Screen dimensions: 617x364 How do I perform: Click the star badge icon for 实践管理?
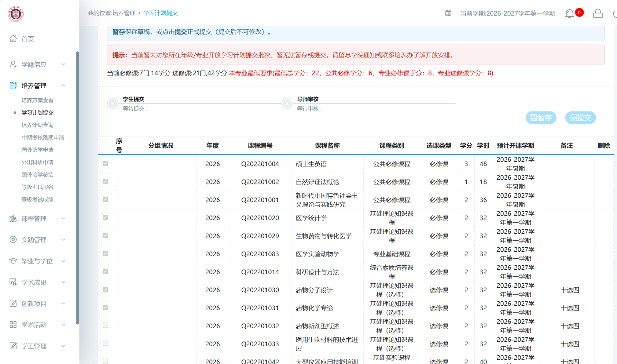[13, 240]
